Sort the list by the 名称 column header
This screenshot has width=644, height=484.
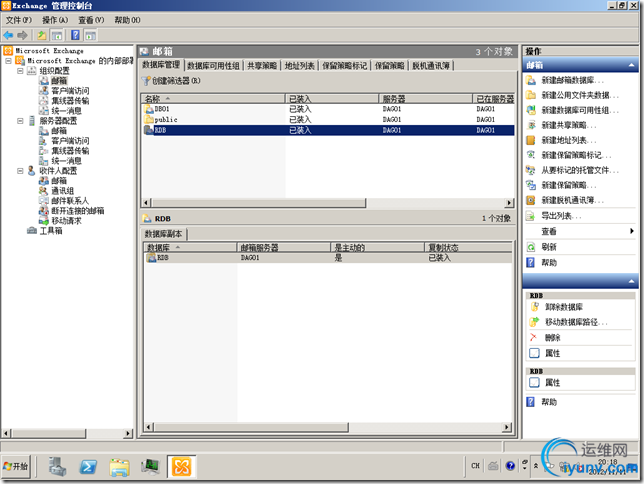coord(213,99)
